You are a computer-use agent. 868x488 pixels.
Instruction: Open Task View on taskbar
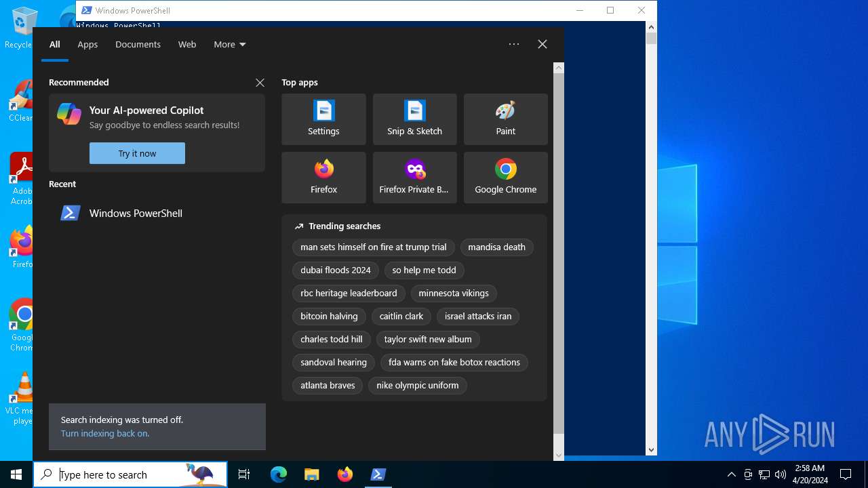tap(244, 474)
